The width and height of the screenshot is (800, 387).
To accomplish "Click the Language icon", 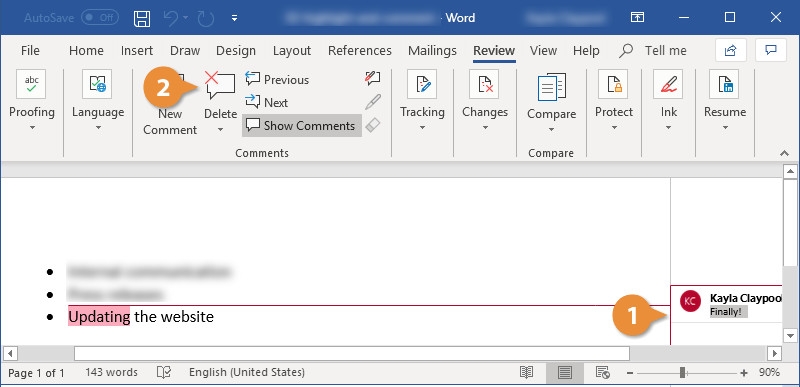I will [97, 84].
